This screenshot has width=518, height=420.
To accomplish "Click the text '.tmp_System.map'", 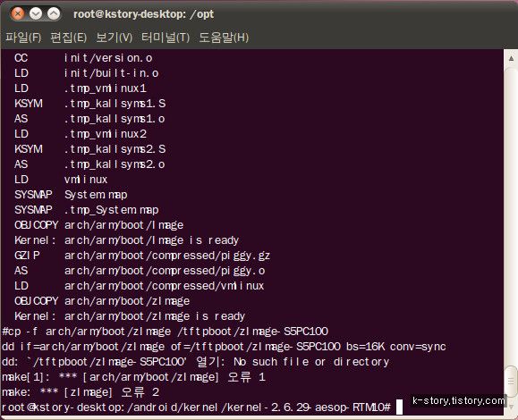I will [111, 210].
